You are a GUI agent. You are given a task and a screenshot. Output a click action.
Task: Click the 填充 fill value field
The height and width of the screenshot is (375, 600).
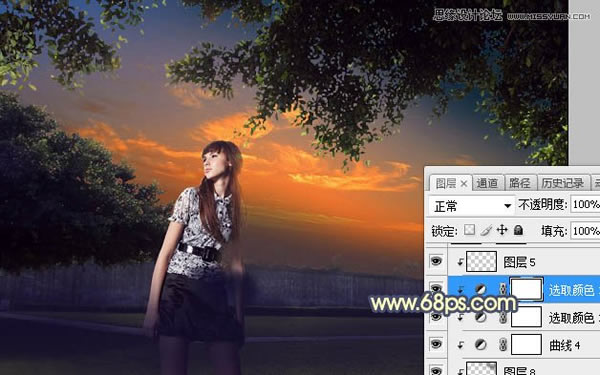pyautogui.click(x=585, y=231)
